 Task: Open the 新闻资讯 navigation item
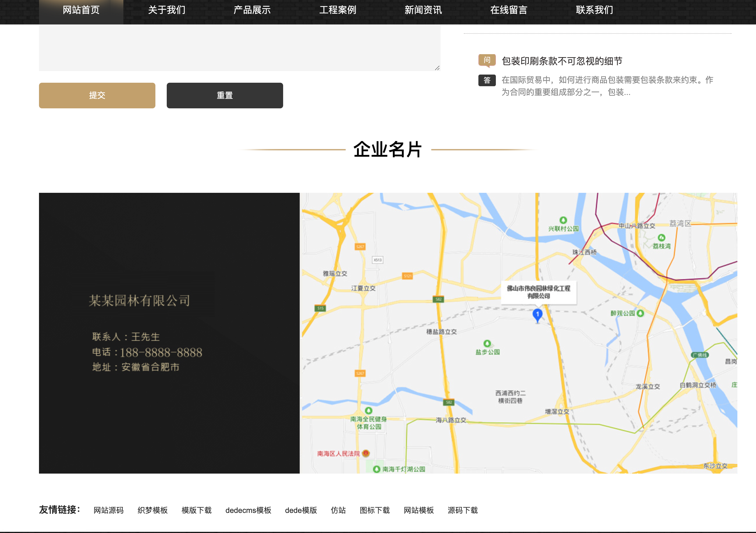(x=423, y=10)
